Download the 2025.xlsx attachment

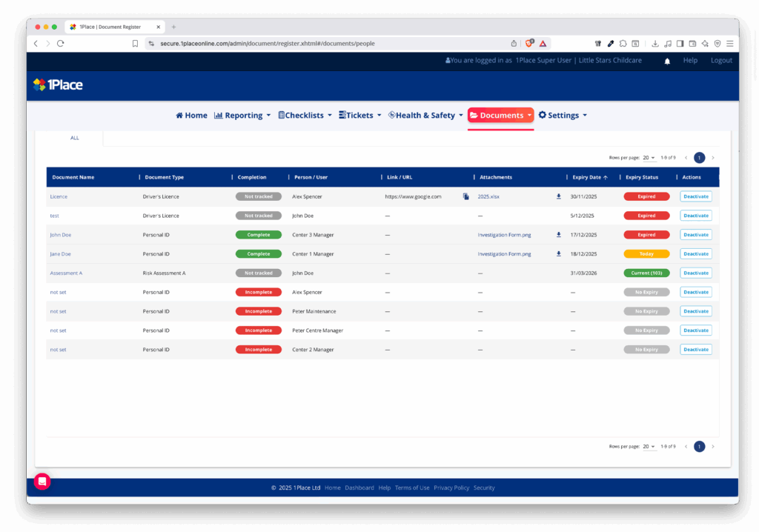(x=559, y=196)
